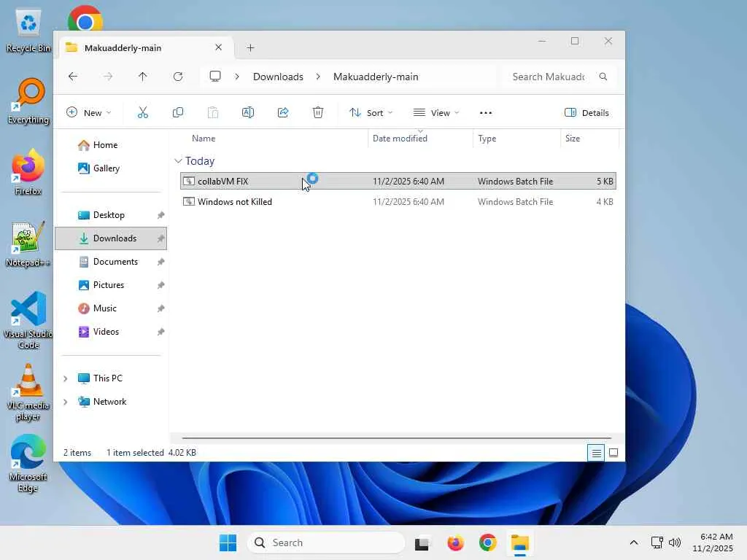Sort by Type column header
The width and height of the screenshot is (747, 560).
pos(517,138)
